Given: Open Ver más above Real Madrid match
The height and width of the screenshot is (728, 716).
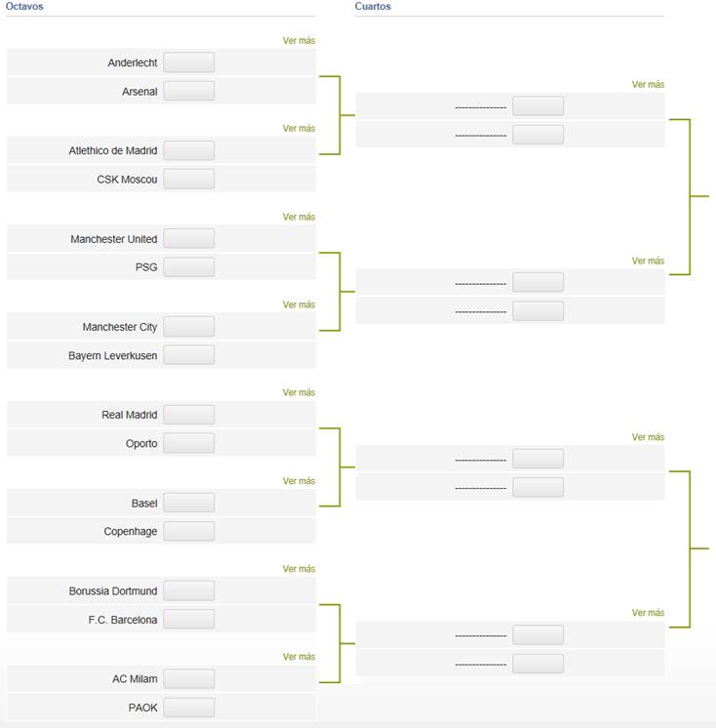Looking at the screenshot, I should (x=298, y=392).
